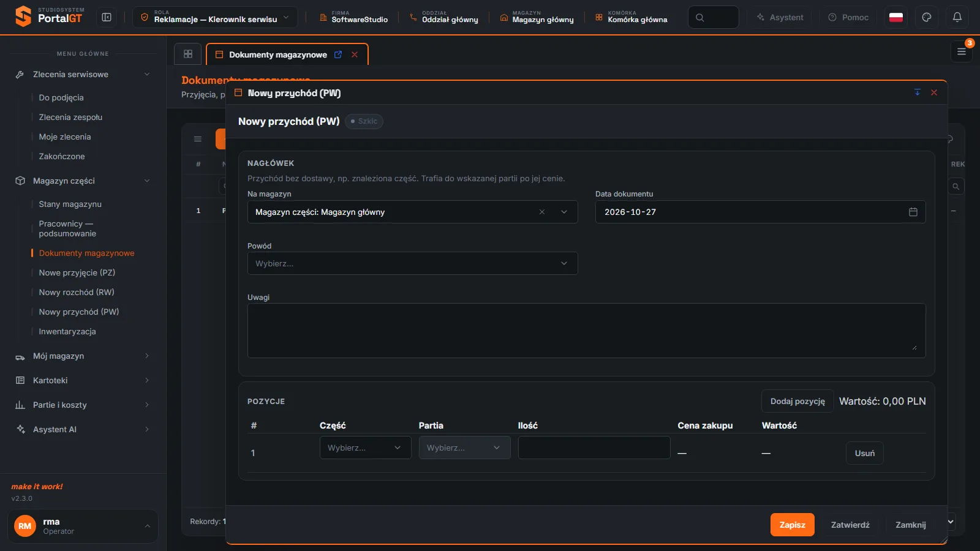The height and width of the screenshot is (551, 980).
Task: Expand the Kartoteki menu
Action: point(83,380)
